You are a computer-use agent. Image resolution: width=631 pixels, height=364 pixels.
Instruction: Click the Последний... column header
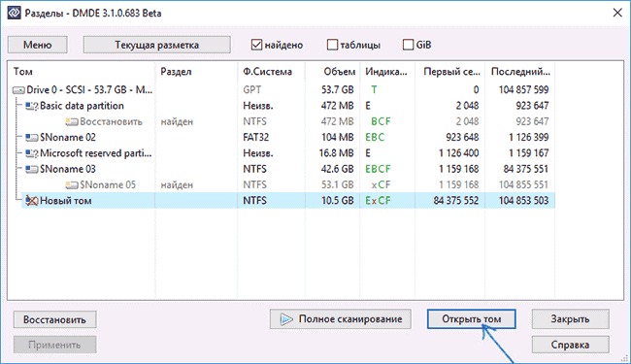point(520,72)
